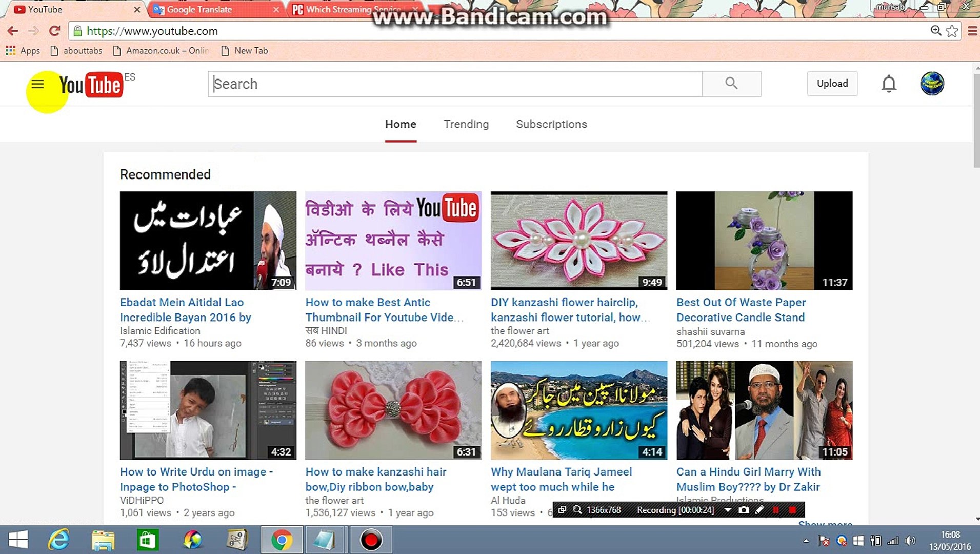
Task: Open kanzashi hair bow video title
Action: [376, 479]
